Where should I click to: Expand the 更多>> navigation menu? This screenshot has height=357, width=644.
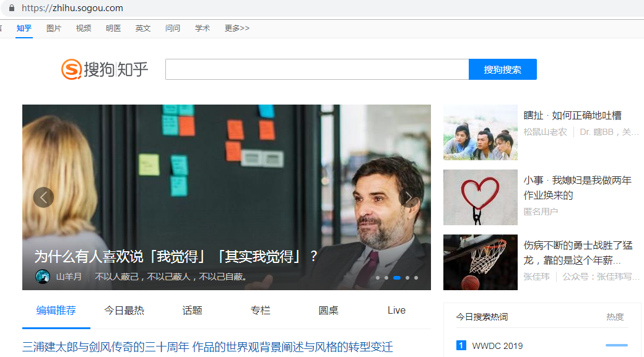(237, 28)
